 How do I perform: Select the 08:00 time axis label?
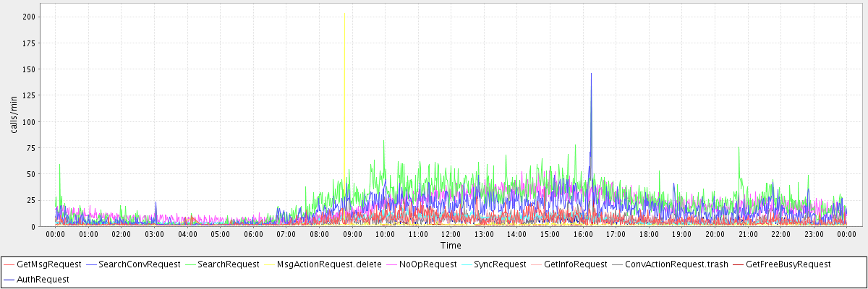pos(319,234)
